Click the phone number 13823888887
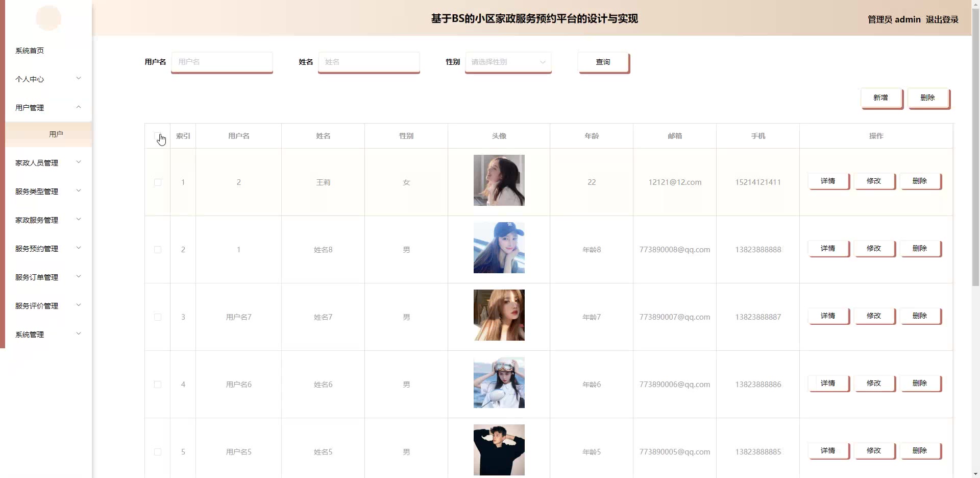 [x=758, y=317]
